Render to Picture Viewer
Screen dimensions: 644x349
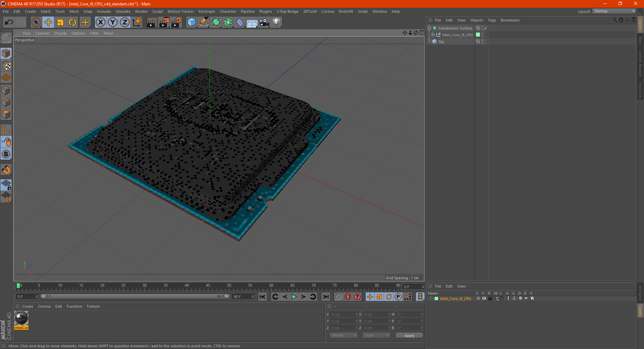[x=164, y=22]
